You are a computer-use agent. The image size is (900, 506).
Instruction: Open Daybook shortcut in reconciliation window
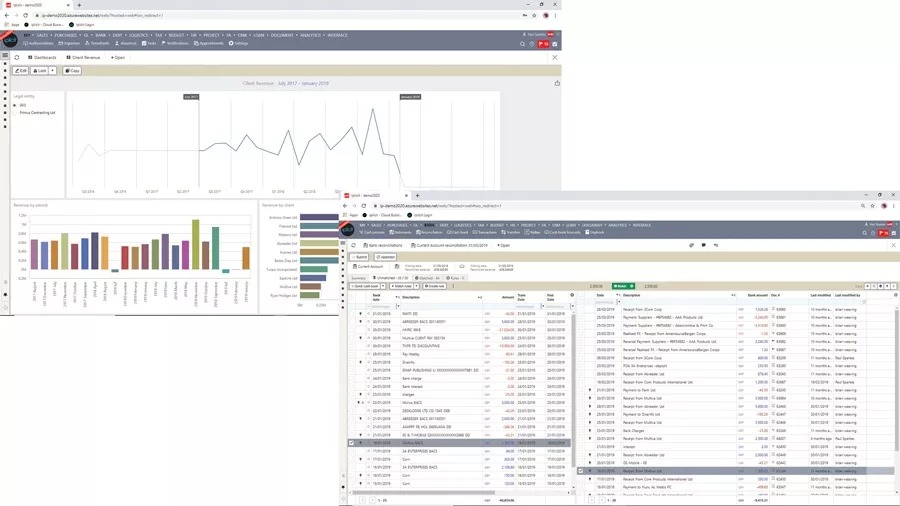(595, 232)
